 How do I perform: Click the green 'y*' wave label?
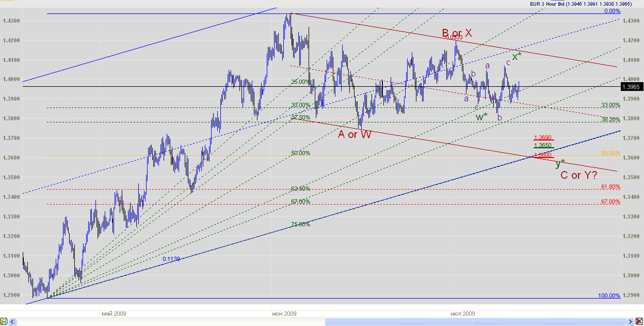(560, 164)
